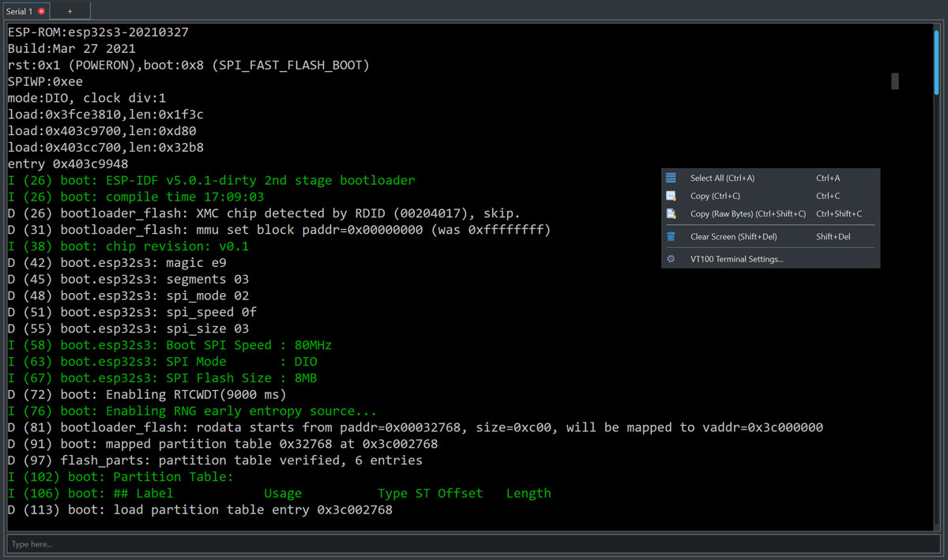Screen dimensions: 948x560
Task: Click the gear icon beside VT100 Terminal Settings
Action: pyautogui.click(x=672, y=260)
